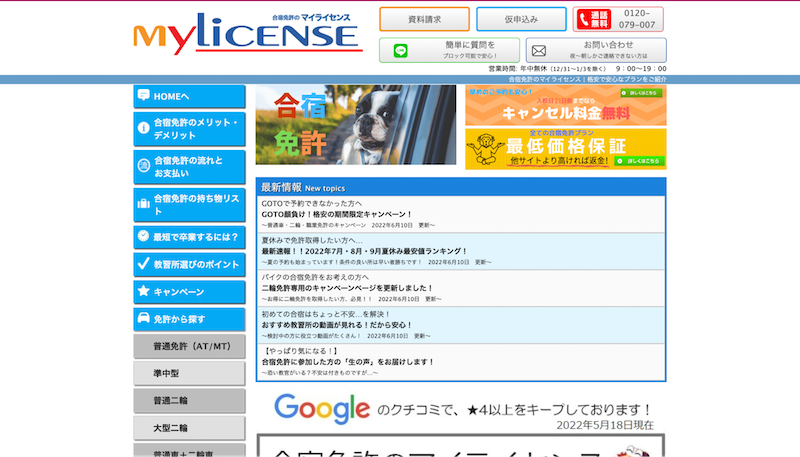This screenshot has width=800, height=457.
Task: Click GOTOで予prefaced できなかった方へ subtitle
Action: (x=311, y=204)
